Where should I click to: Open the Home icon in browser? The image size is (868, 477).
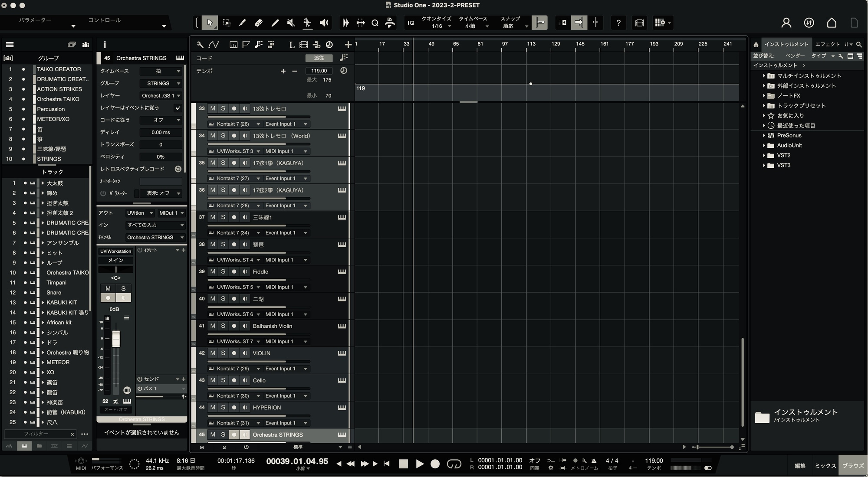[756, 45]
